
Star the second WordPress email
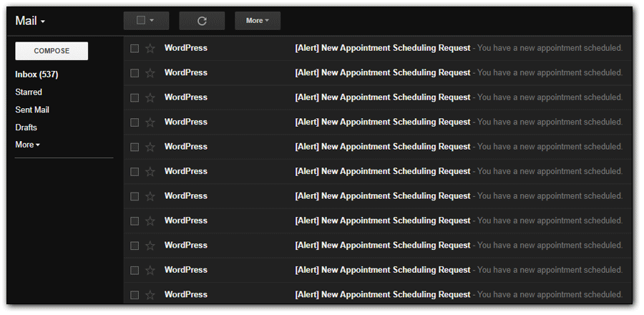click(150, 73)
